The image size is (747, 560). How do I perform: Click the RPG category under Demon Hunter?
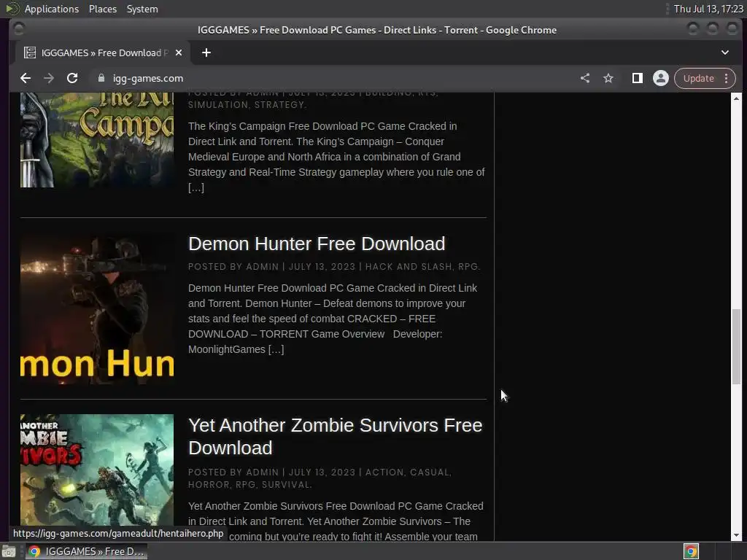[468, 267]
